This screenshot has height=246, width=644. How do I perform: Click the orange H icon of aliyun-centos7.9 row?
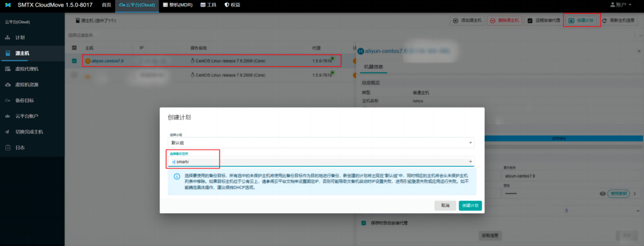tap(88, 61)
